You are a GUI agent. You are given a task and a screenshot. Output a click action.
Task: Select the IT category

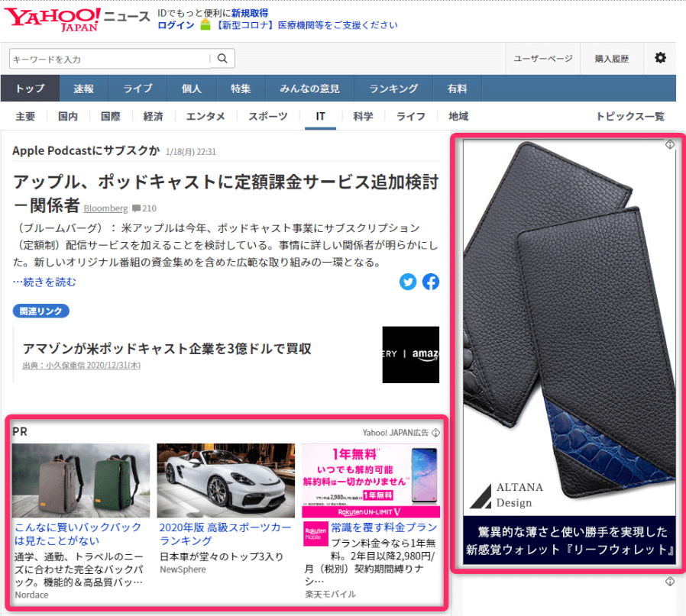point(320,116)
